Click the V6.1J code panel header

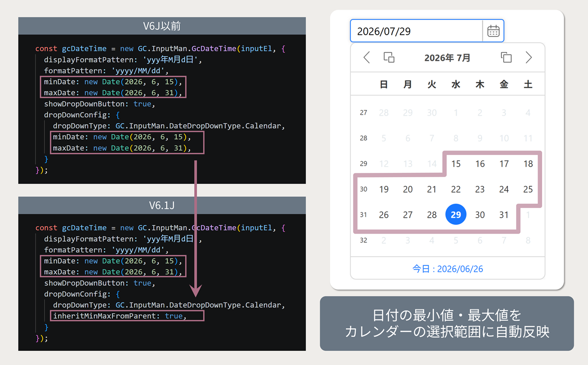pos(162,205)
